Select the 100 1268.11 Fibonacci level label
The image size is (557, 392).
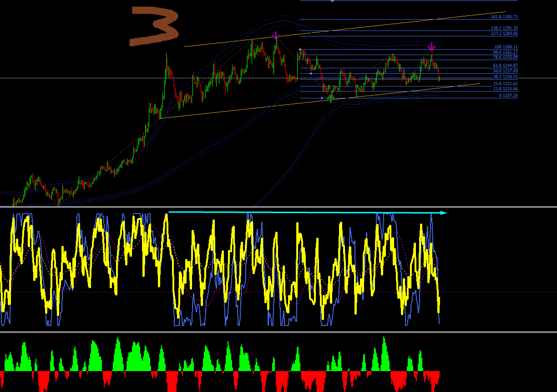pos(506,47)
